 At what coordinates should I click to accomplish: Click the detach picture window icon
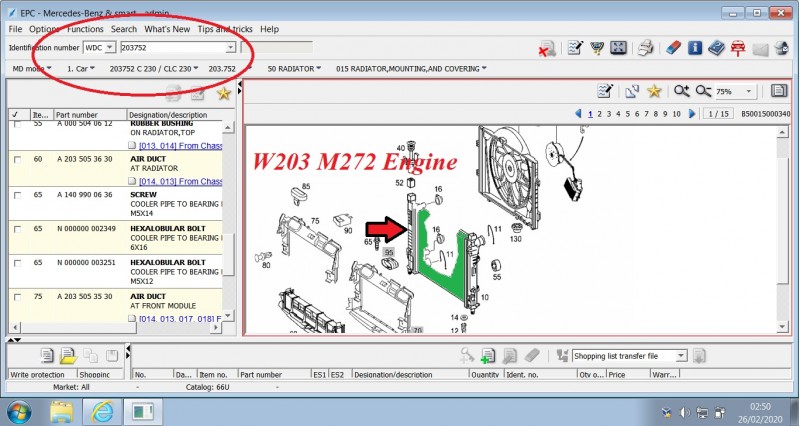tap(632, 91)
